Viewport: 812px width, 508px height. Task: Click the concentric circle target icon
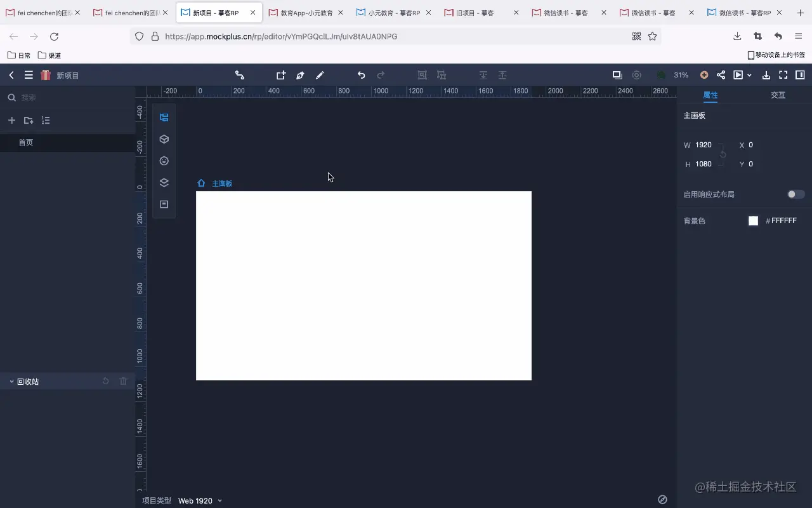pyautogui.click(x=636, y=75)
